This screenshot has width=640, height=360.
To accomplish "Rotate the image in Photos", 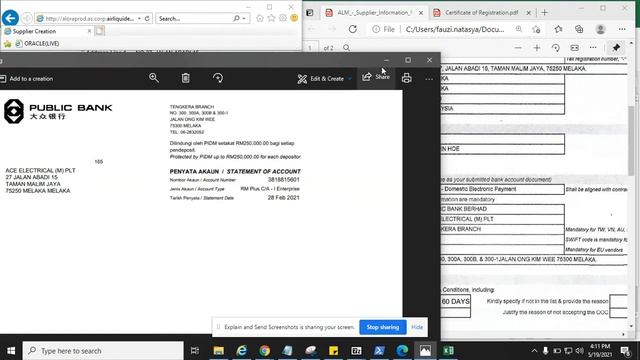I will [218, 78].
